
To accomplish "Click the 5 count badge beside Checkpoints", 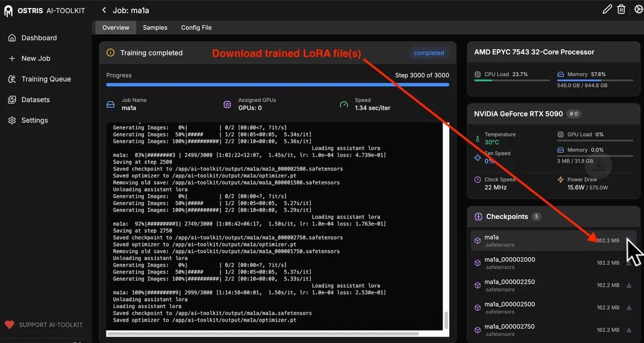I will [537, 217].
